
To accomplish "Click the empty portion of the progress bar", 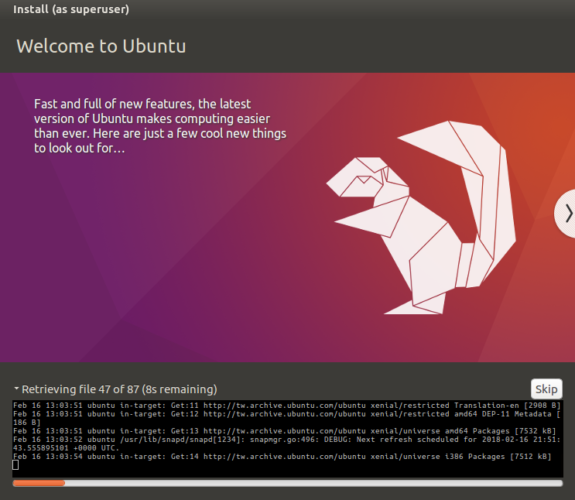I will point(314,483).
